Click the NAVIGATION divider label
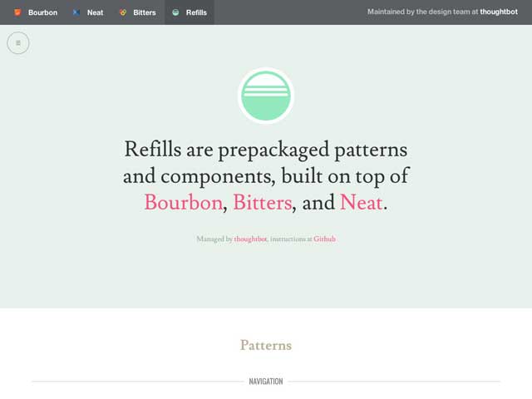 pyautogui.click(x=266, y=382)
